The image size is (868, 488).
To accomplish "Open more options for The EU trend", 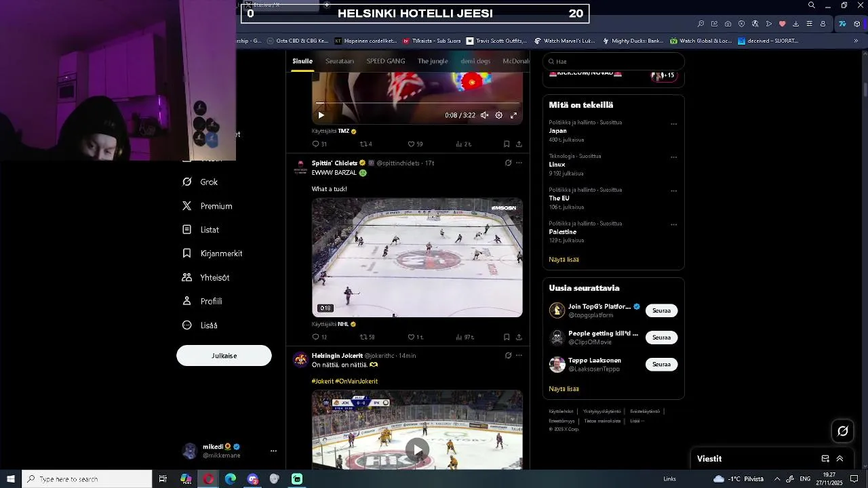I will (673, 190).
